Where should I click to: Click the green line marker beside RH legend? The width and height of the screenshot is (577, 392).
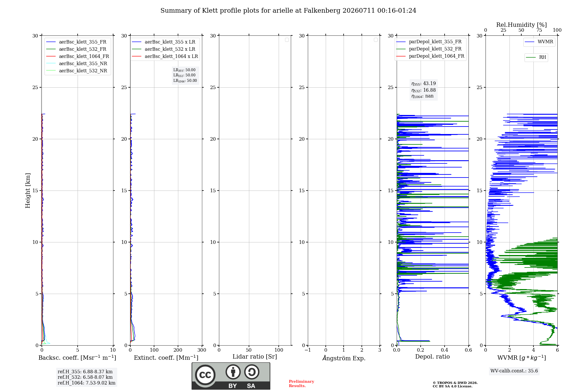coord(531,57)
